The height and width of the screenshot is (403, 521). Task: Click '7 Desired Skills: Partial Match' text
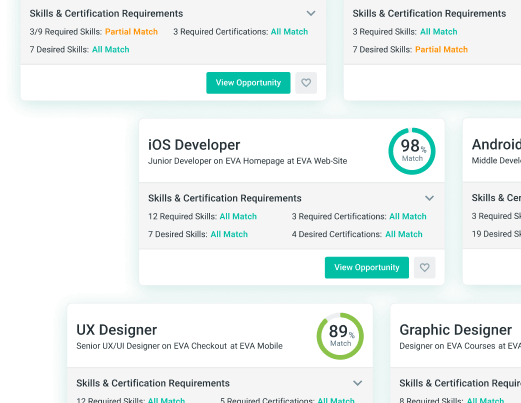click(410, 49)
